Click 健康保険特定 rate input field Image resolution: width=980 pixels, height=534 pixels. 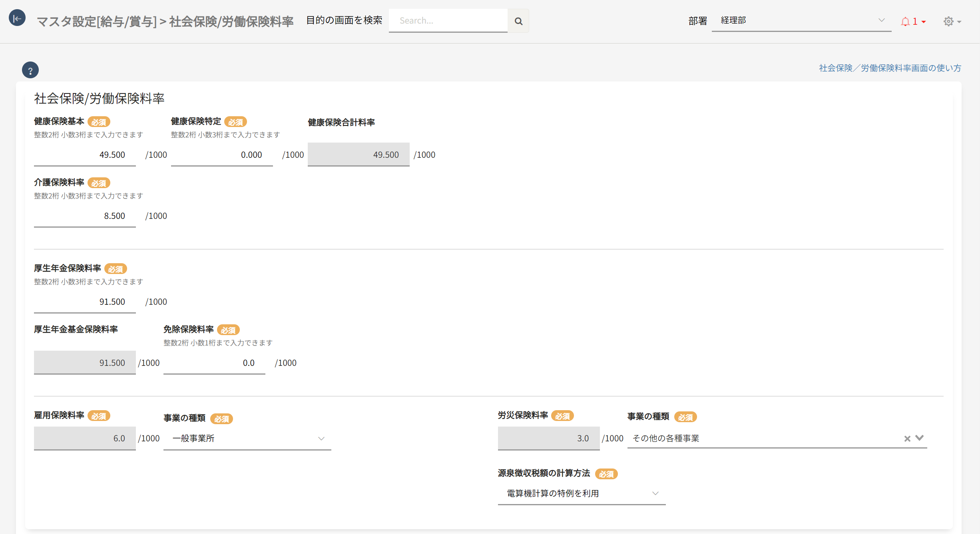[x=222, y=155]
